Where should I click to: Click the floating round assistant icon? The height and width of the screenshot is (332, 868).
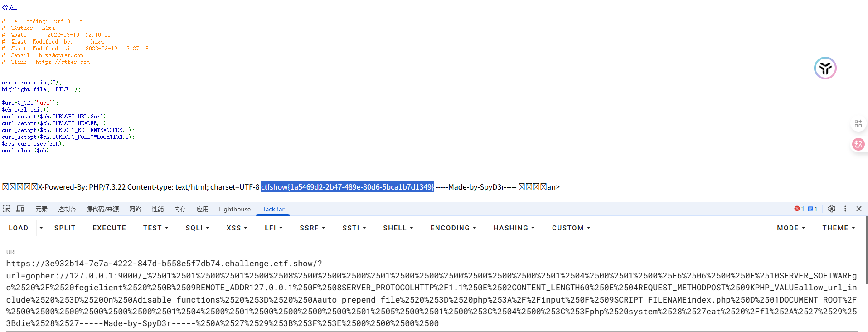[x=825, y=68]
